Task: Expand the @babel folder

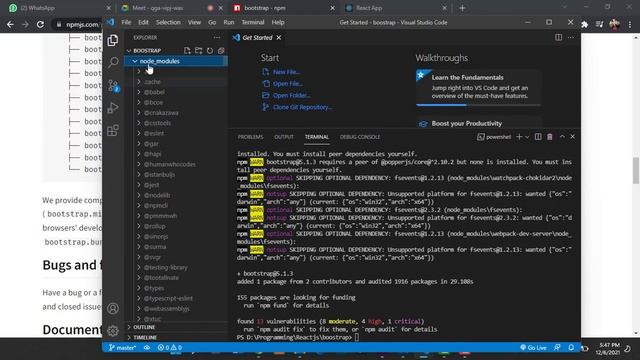Action: click(x=176, y=92)
